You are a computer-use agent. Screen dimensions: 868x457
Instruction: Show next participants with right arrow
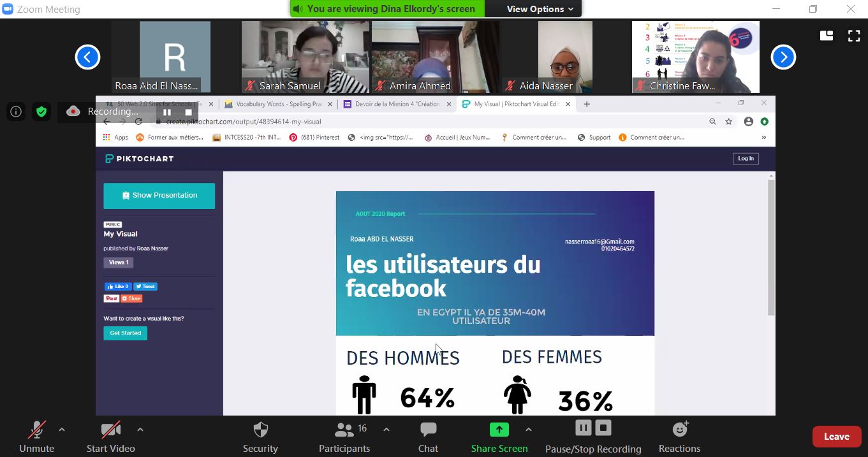pos(783,57)
